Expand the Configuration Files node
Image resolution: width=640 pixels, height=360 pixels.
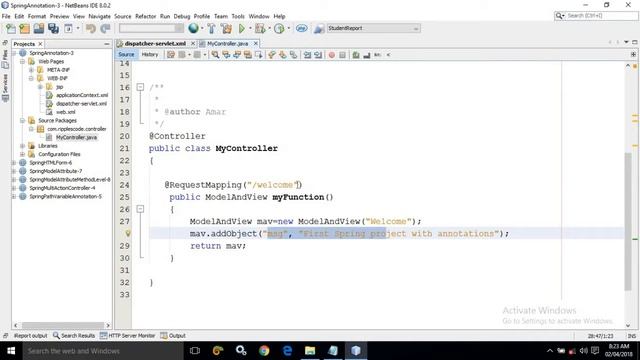tap(23, 154)
